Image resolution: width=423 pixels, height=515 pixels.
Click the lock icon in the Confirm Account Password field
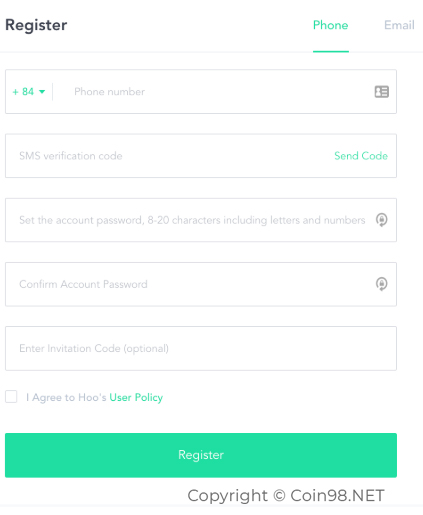382,284
